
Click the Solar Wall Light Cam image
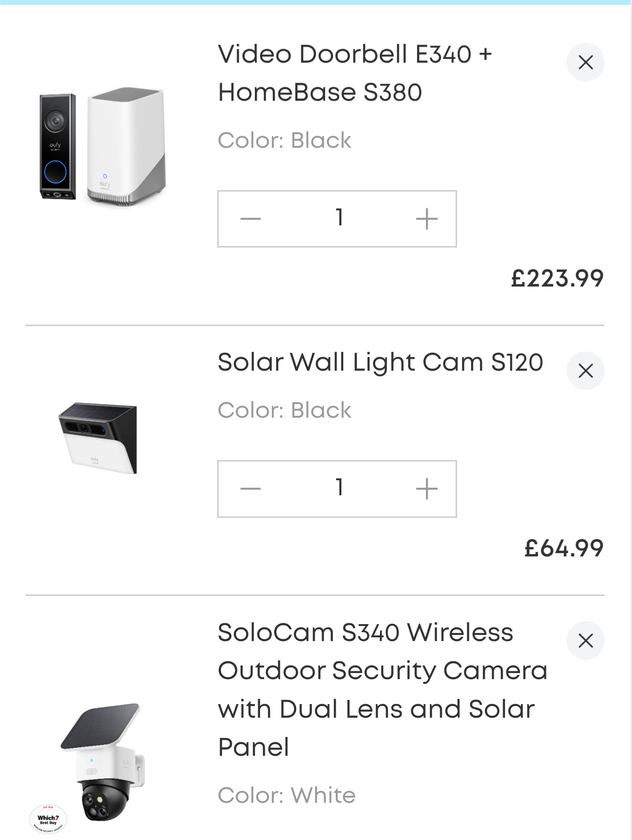point(98,437)
